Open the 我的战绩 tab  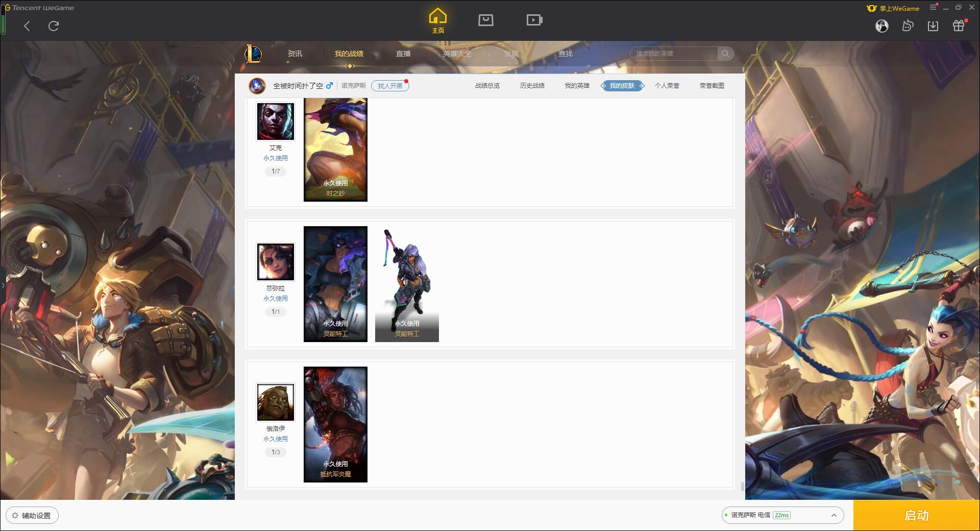pos(349,54)
